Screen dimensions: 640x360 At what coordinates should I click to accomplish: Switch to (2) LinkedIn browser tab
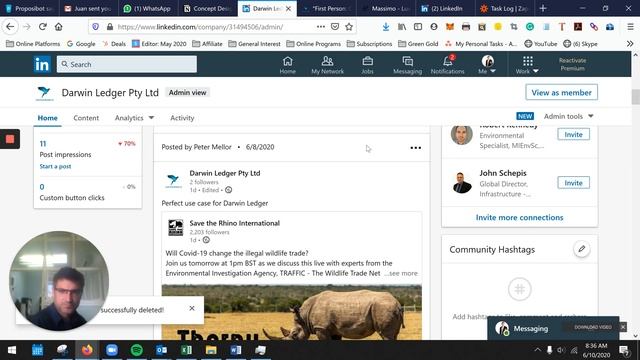pos(445,8)
